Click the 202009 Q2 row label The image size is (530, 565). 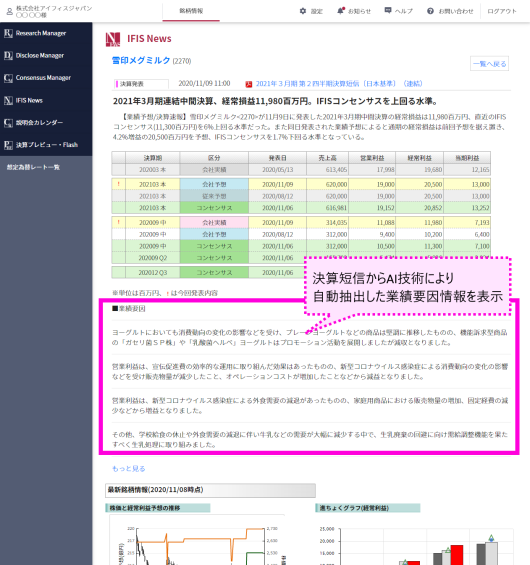click(152, 258)
